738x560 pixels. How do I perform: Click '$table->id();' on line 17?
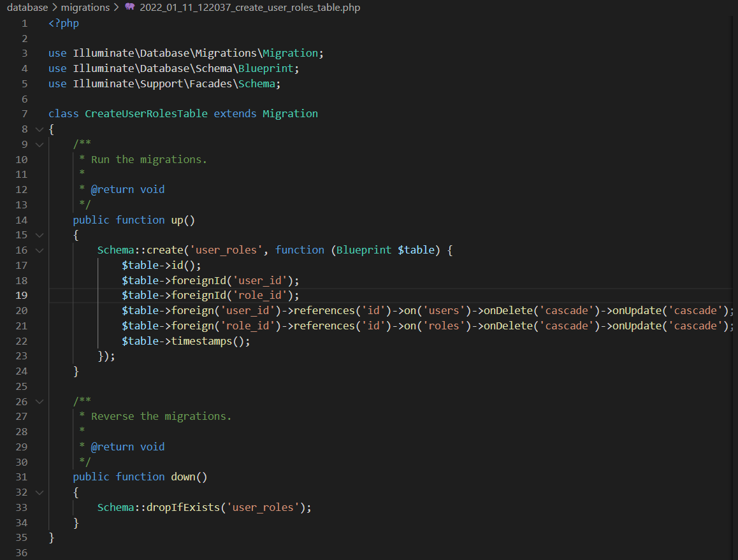click(161, 266)
